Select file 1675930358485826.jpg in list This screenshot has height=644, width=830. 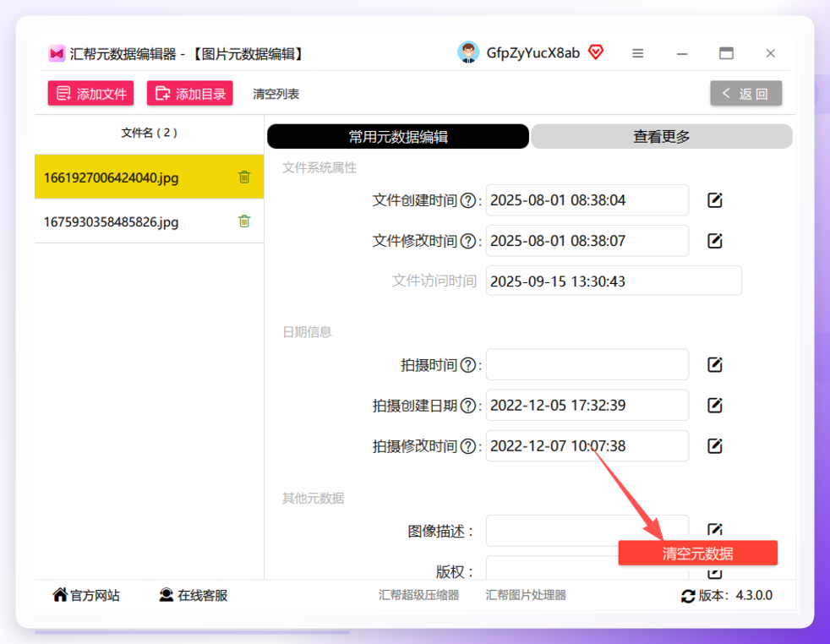click(x=150, y=221)
